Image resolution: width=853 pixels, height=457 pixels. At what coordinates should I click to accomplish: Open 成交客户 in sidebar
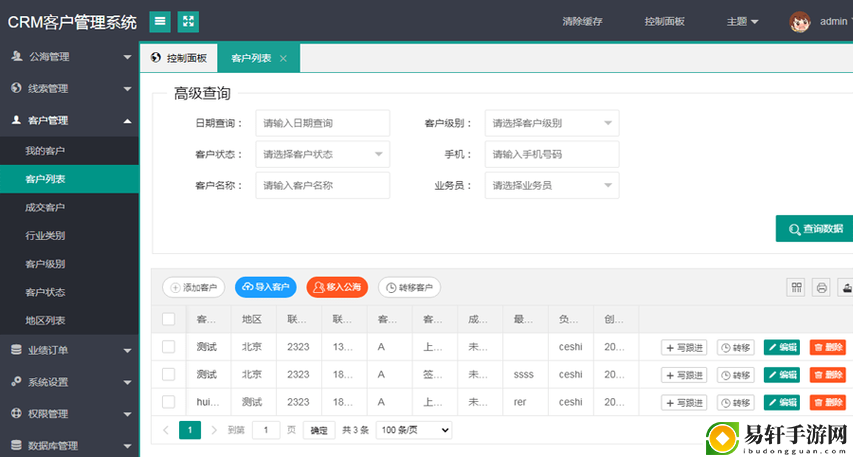(x=69, y=207)
